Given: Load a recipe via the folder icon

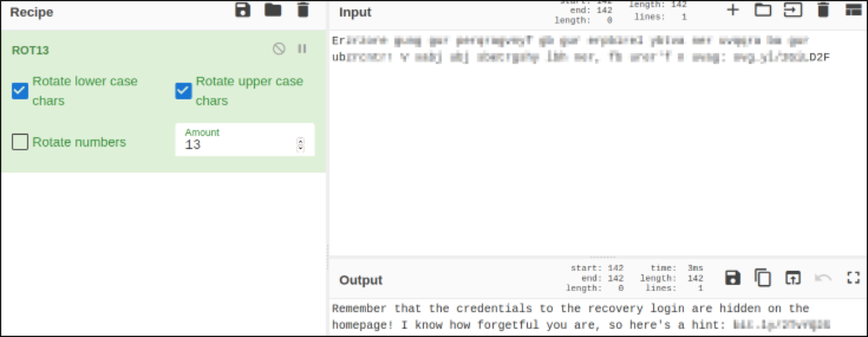Looking at the screenshot, I should [273, 10].
